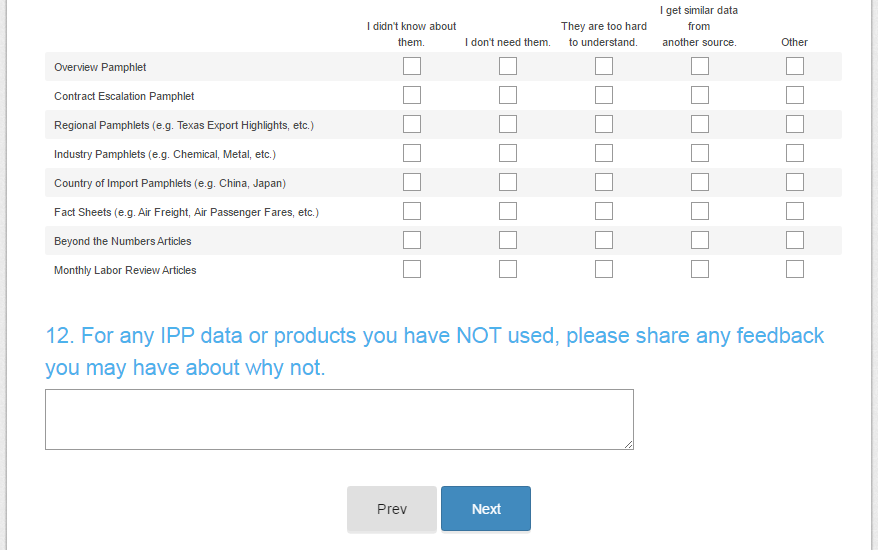Image resolution: width=878 pixels, height=550 pixels.
Task: Check 'Other' for Beyond the Numbers Articles
Action: (795, 240)
